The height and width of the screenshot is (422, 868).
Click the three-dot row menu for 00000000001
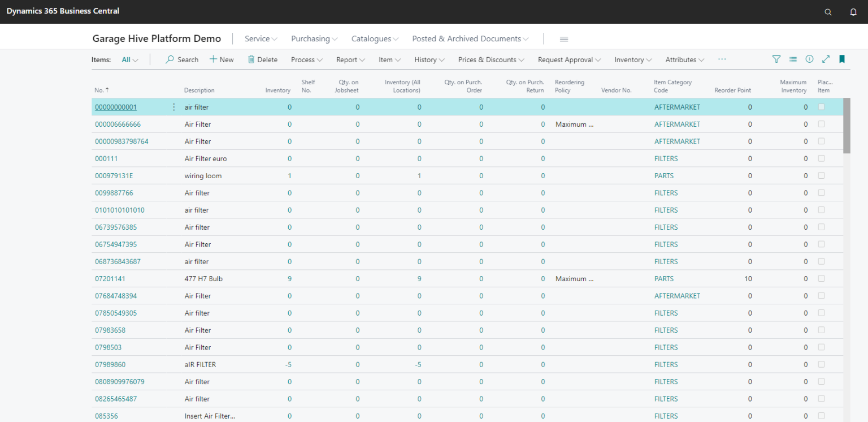173,107
